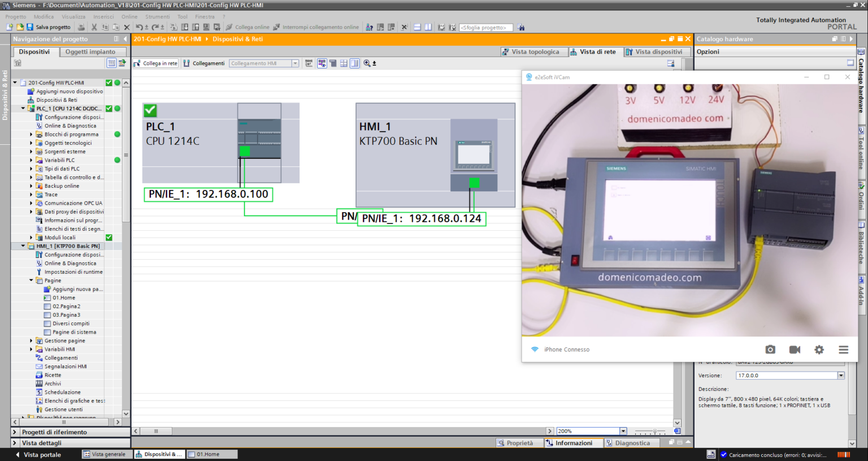Switch to the Vista topologica tab
868x461 pixels.
pyautogui.click(x=533, y=51)
